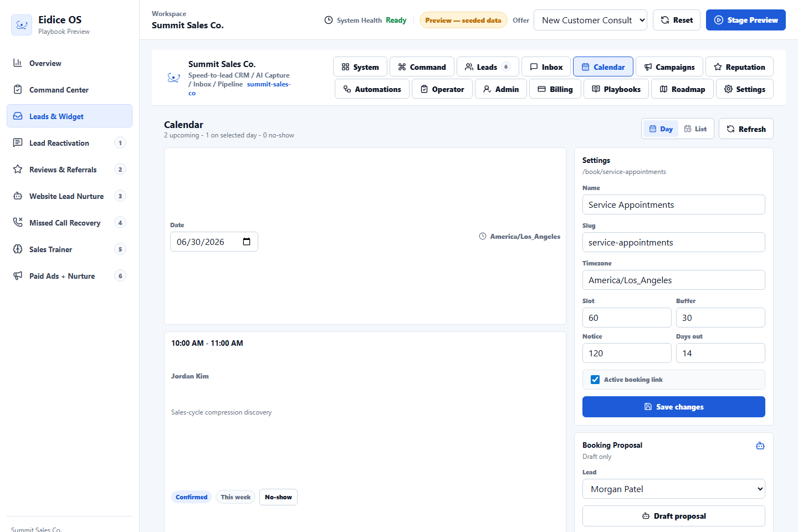Screen dimensions: 798x532
Task: Open Website Lead Nurture playbook
Action: pyautogui.click(x=69, y=196)
